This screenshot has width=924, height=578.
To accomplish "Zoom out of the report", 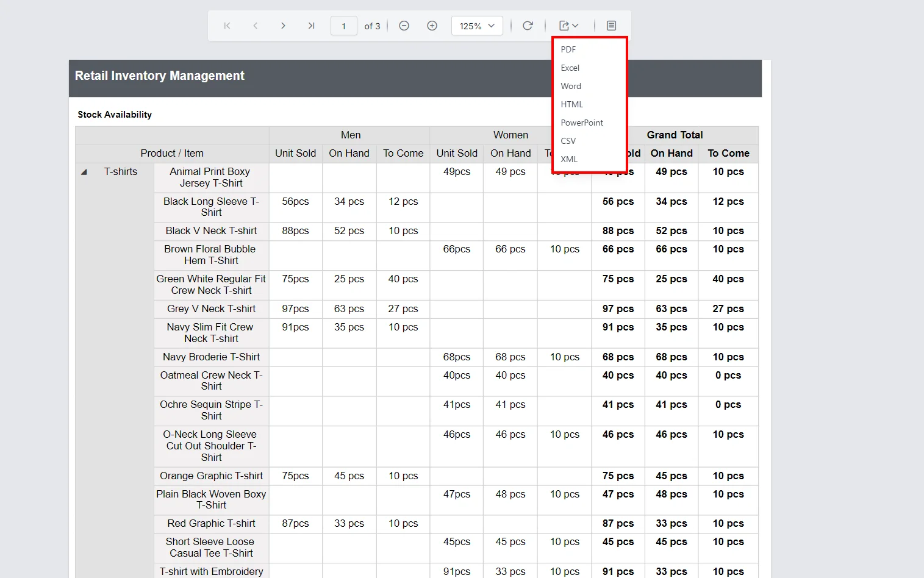I will point(404,26).
